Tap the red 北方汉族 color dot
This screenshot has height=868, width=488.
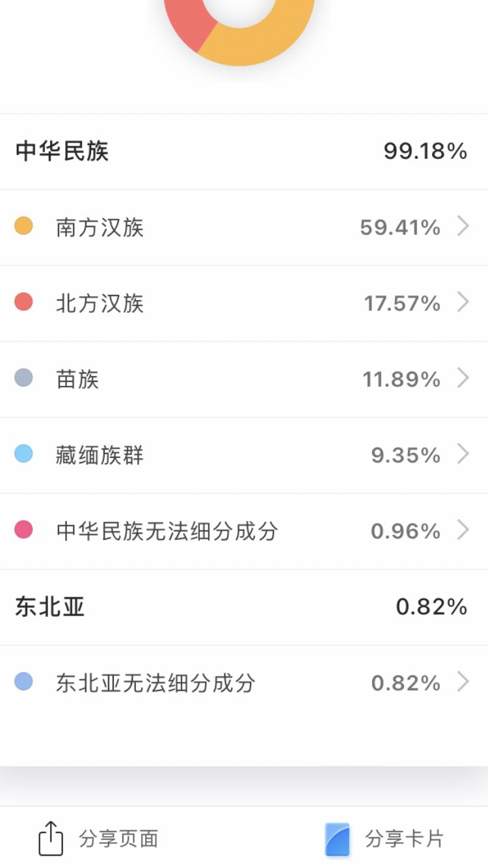coord(23,302)
